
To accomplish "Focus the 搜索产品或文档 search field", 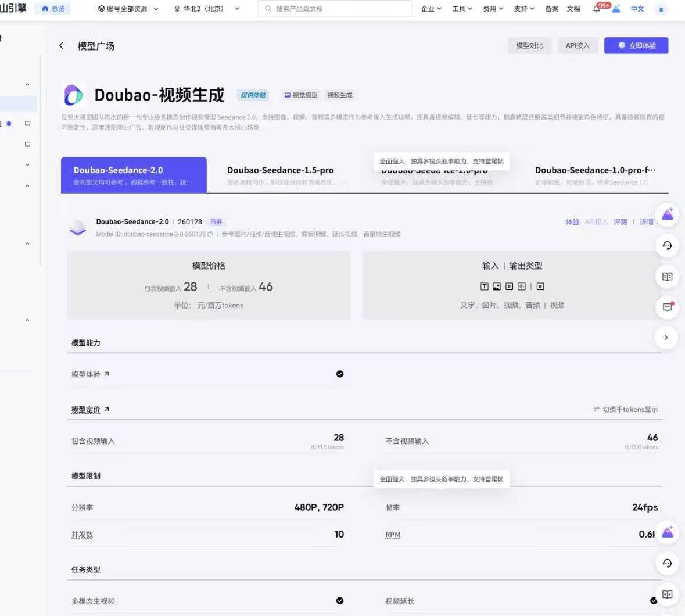I will coord(335,9).
